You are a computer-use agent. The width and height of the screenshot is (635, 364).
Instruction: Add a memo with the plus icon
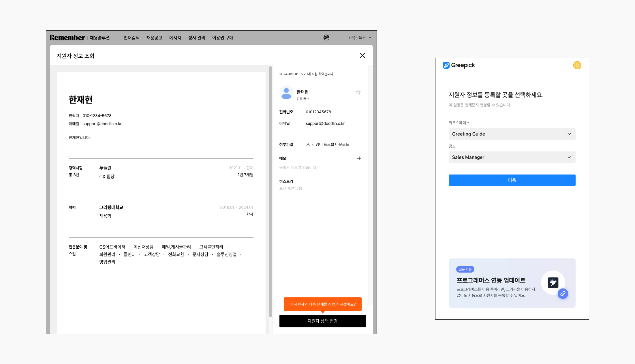(x=359, y=158)
